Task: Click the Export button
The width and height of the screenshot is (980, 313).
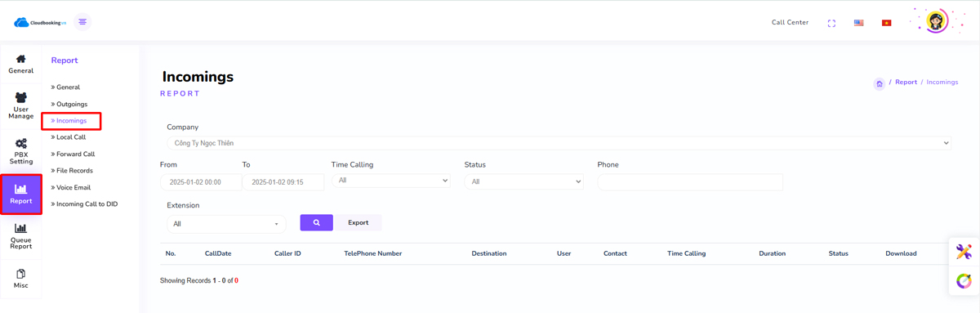Action: 359,222
